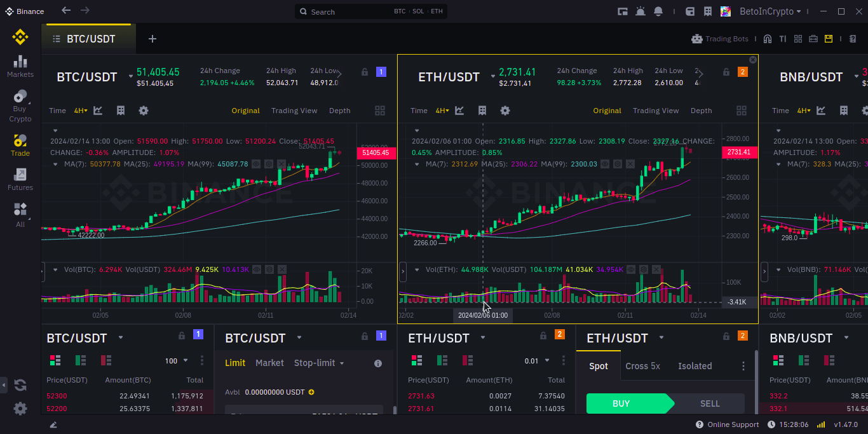This screenshot has width=868, height=434.
Task: Open the notifications bell
Action: point(658,11)
